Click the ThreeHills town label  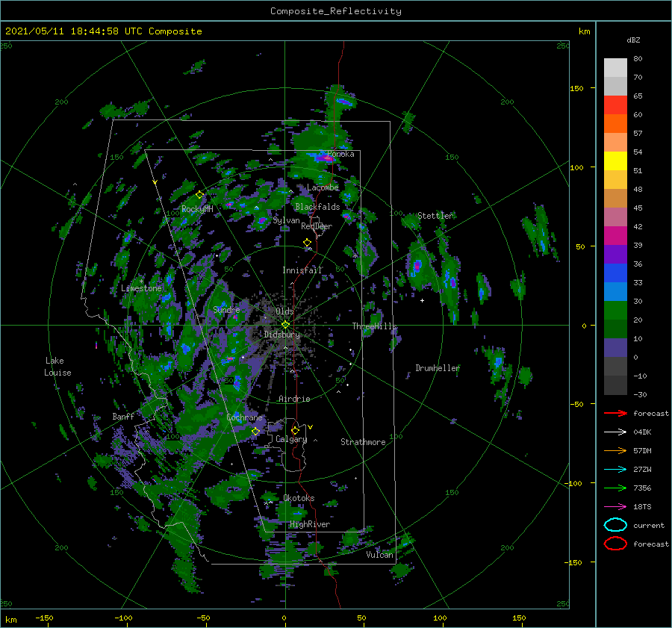(375, 326)
